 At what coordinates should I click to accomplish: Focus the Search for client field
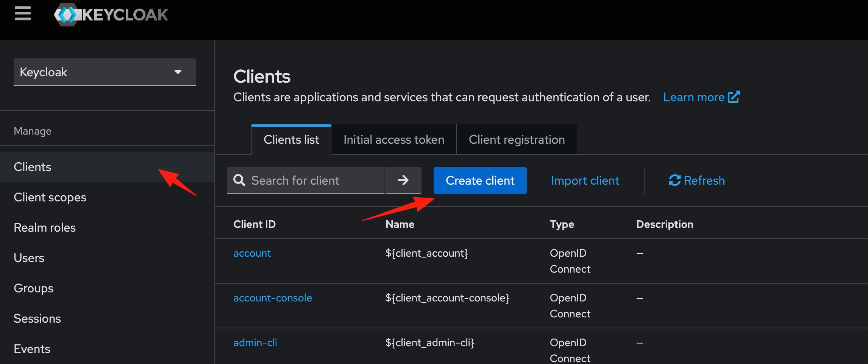point(306,180)
